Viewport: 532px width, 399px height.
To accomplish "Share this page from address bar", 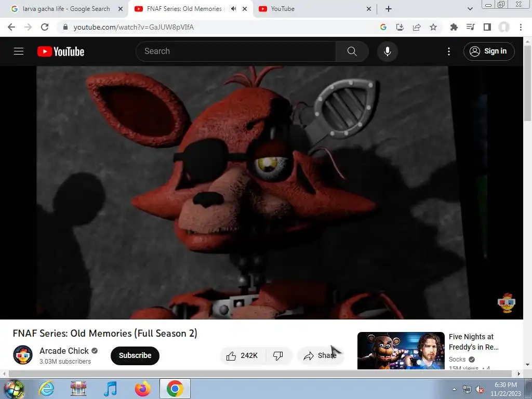I will (x=417, y=27).
